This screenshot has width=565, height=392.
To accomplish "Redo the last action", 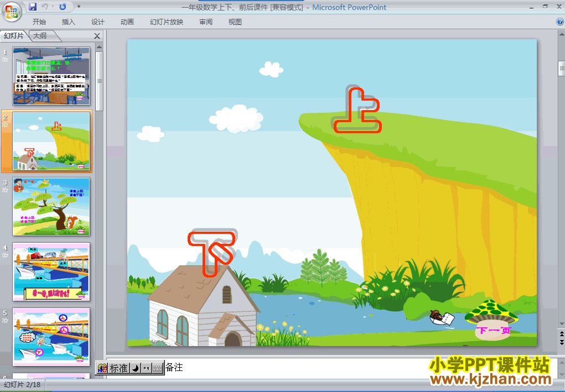I will click(x=63, y=7).
